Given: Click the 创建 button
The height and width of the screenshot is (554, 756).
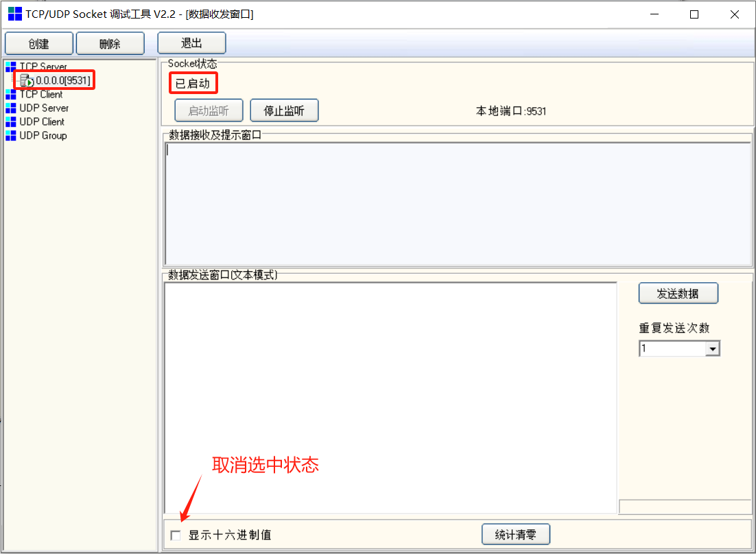Looking at the screenshot, I should click(38, 43).
